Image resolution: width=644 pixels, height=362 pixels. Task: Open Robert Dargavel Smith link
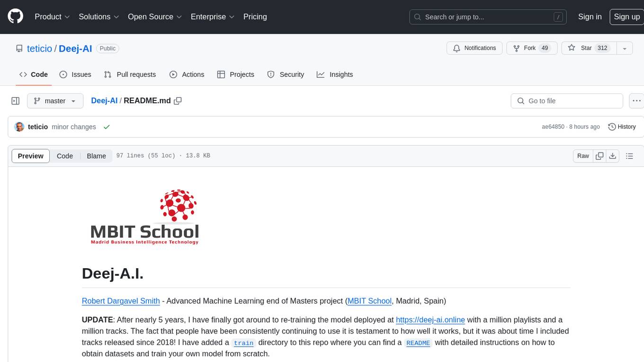[x=121, y=301]
